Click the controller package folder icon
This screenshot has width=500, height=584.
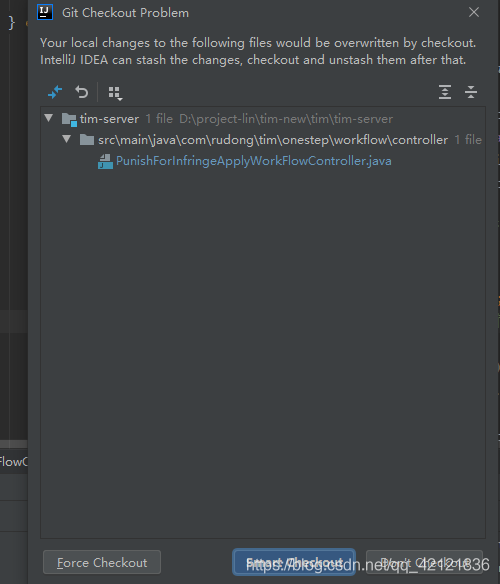[87, 140]
